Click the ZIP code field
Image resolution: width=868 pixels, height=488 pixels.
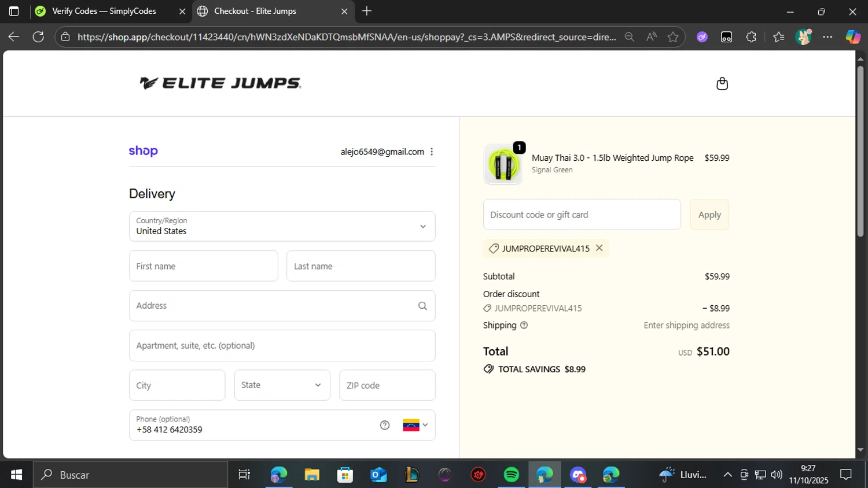pyautogui.click(x=387, y=385)
